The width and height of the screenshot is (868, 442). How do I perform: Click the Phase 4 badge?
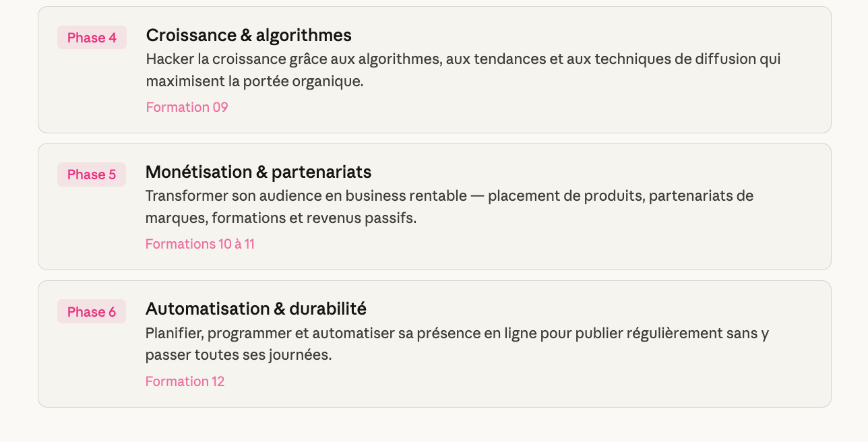pyautogui.click(x=92, y=38)
